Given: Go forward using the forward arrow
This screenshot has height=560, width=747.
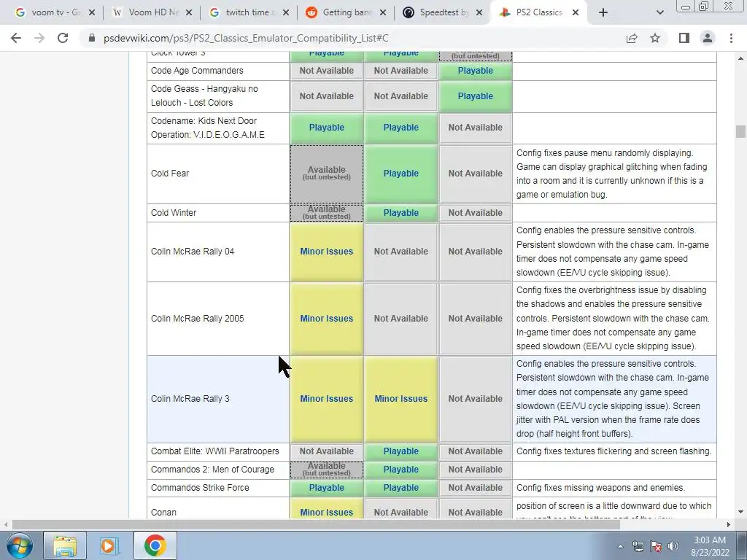Looking at the screenshot, I should [x=39, y=38].
